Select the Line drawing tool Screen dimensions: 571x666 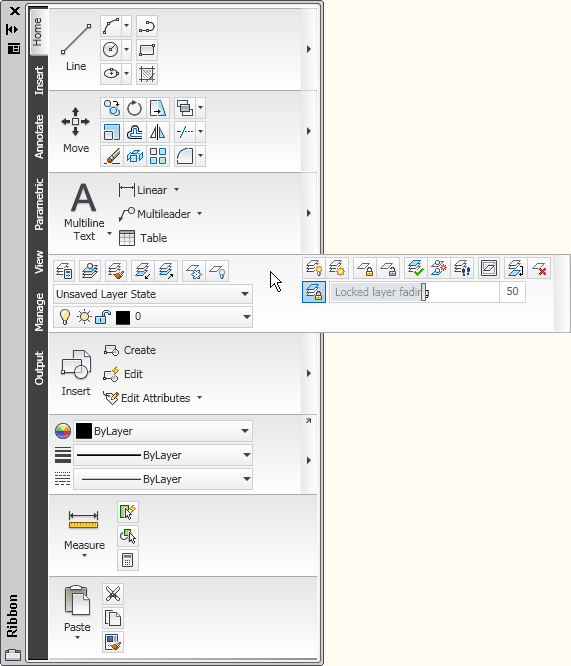(x=76, y=47)
